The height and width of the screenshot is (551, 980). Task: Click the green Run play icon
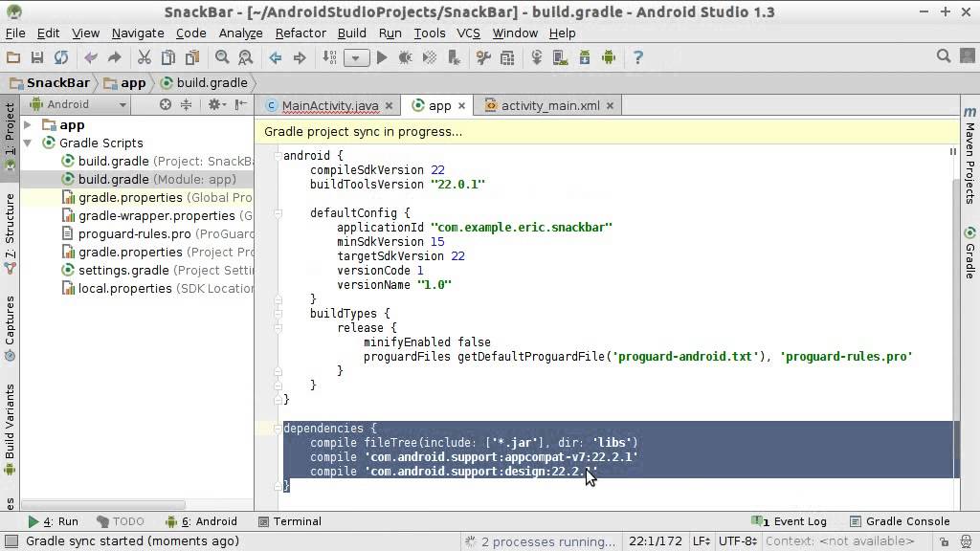click(382, 57)
